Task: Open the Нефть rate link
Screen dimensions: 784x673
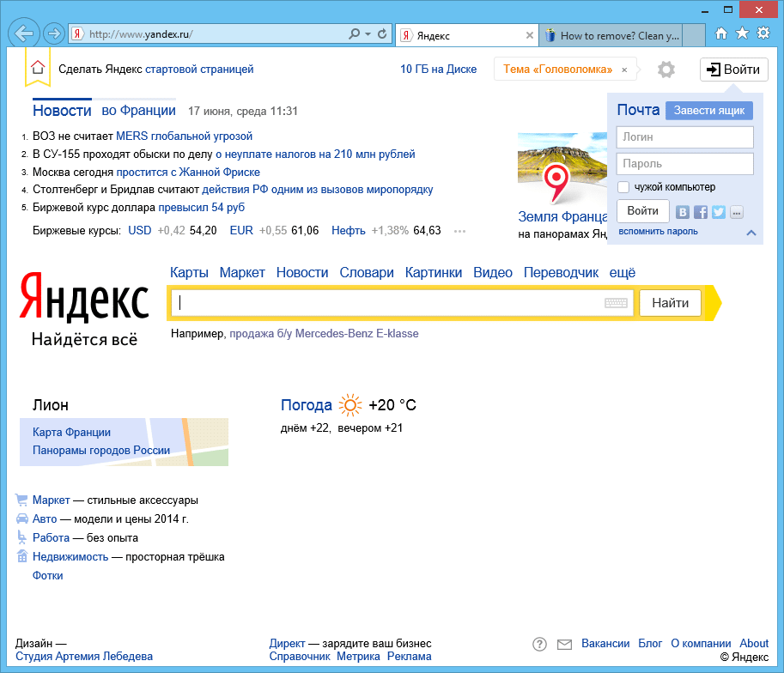Action: 348,231
